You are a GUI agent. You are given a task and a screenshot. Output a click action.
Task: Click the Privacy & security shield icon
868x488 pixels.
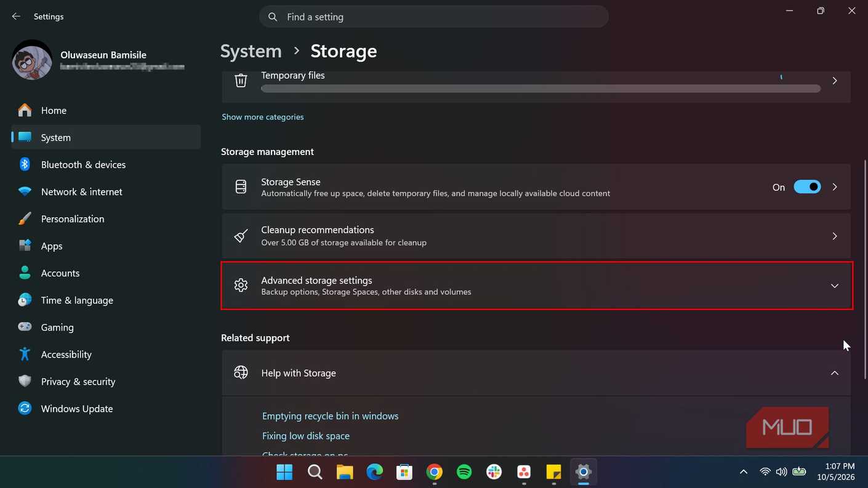25,381
